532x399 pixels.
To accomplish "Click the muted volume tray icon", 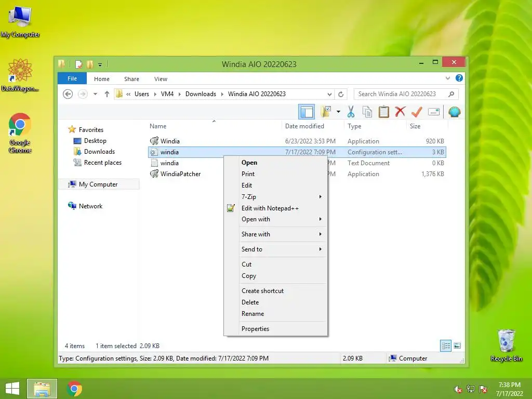I will 458,389.
